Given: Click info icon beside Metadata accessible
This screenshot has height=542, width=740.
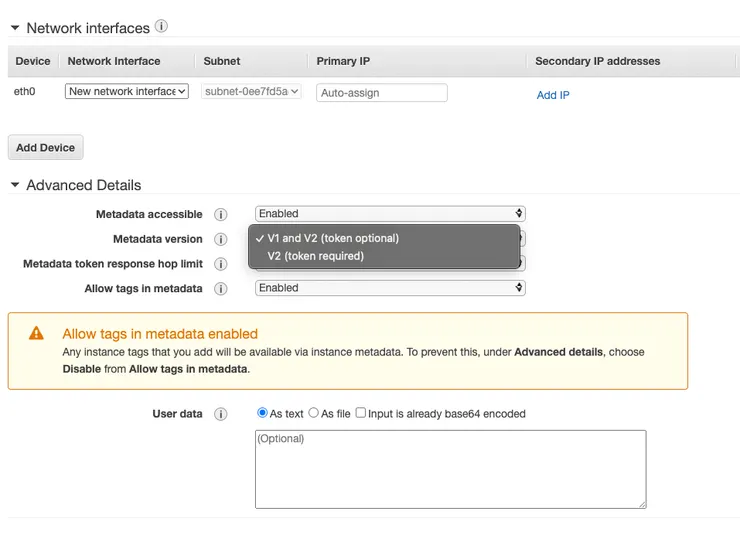Looking at the screenshot, I should (x=221, y=214).
